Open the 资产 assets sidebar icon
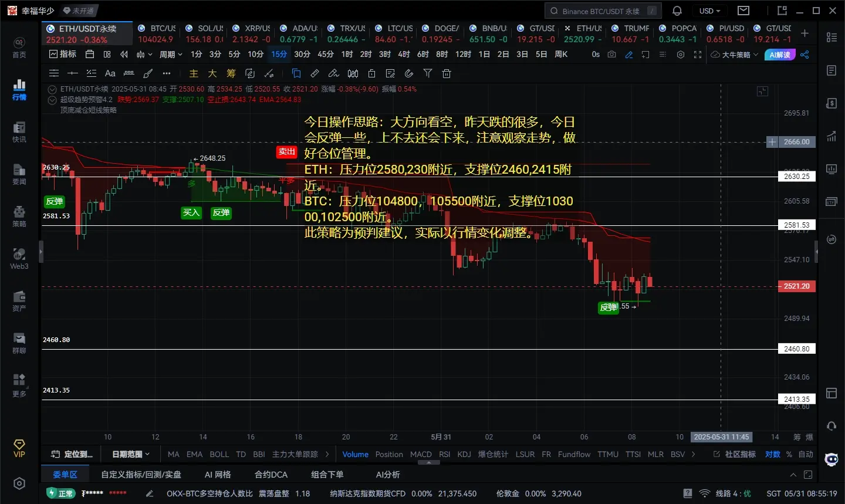Screen dimensions: 845x504 [19, 300]
